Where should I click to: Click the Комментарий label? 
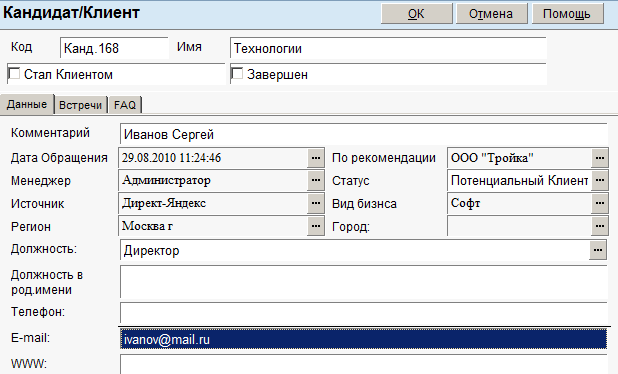(50, 133)
